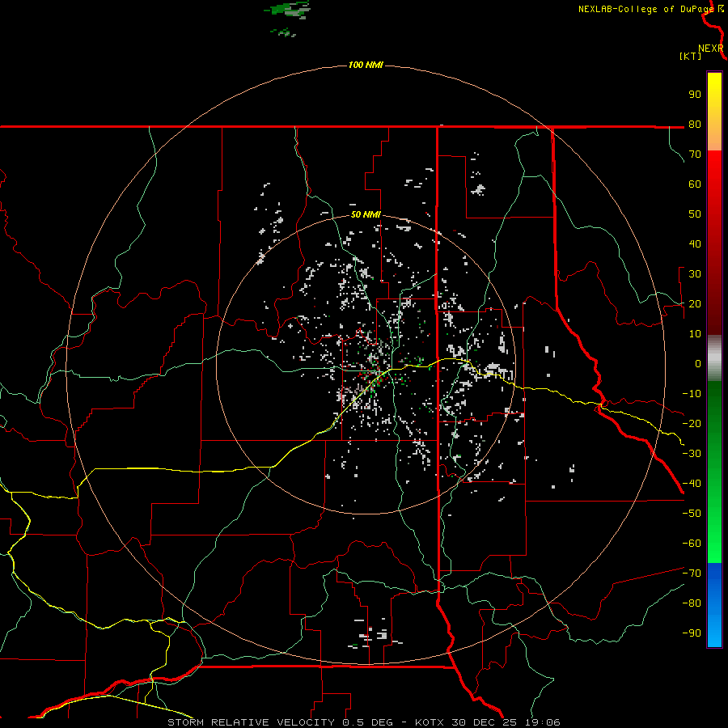Image resolution: width=728 pixels, height=728 pixels.
Task: Click the -60 value on the velocity scale
Action: (x=692, y=544)
